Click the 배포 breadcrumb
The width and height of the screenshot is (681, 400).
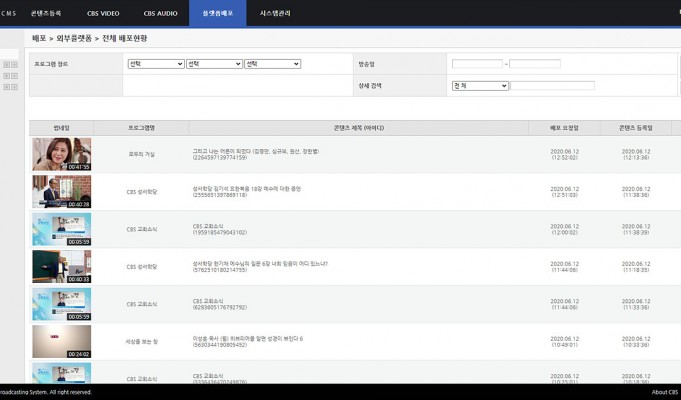[39, 38]
